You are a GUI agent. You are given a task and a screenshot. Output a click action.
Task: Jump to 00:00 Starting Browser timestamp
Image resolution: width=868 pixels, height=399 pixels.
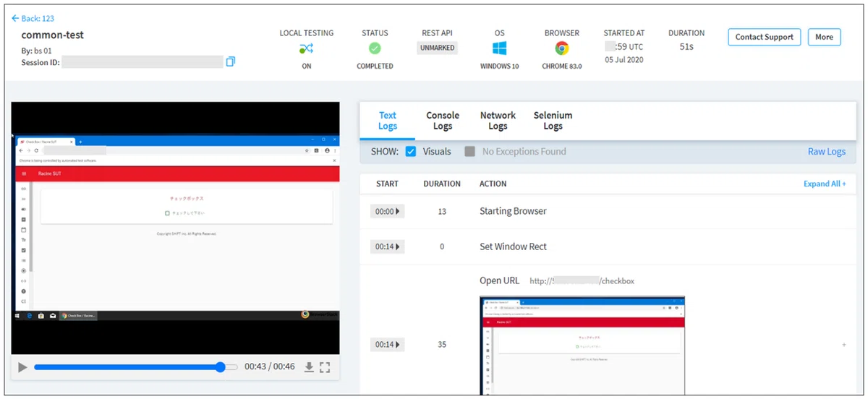387,212
